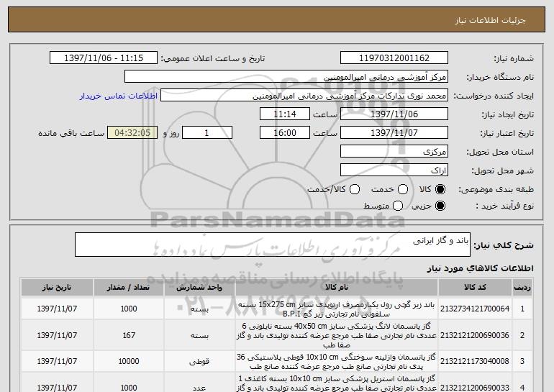Click the نام کالا column header
This screenshot has height=392, width=554.
tap(337, 288)
